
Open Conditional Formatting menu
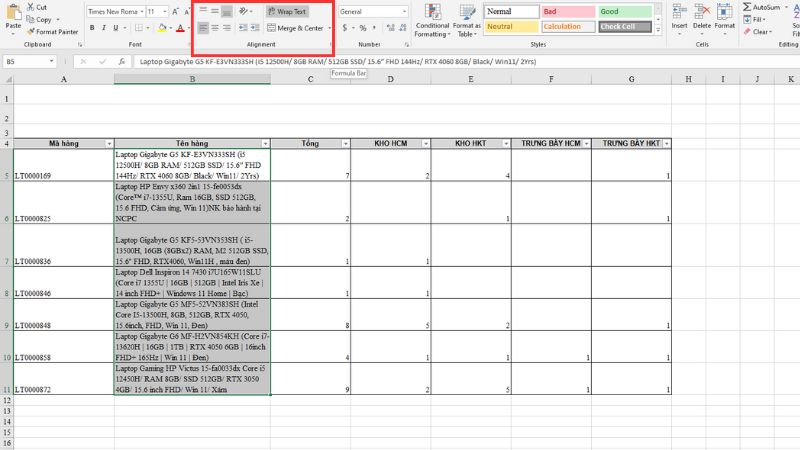pyautogui.click(x=432, y=20)
